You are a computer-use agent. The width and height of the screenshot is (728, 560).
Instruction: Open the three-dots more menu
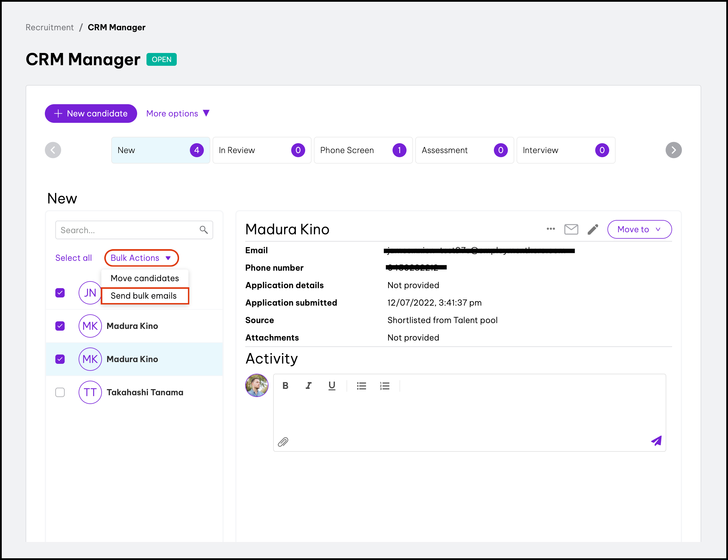[x=551, y=229]
